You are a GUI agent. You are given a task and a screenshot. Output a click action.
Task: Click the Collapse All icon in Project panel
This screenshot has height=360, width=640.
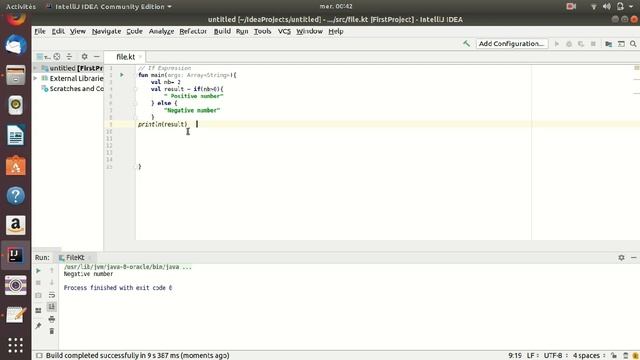[69, 57]
